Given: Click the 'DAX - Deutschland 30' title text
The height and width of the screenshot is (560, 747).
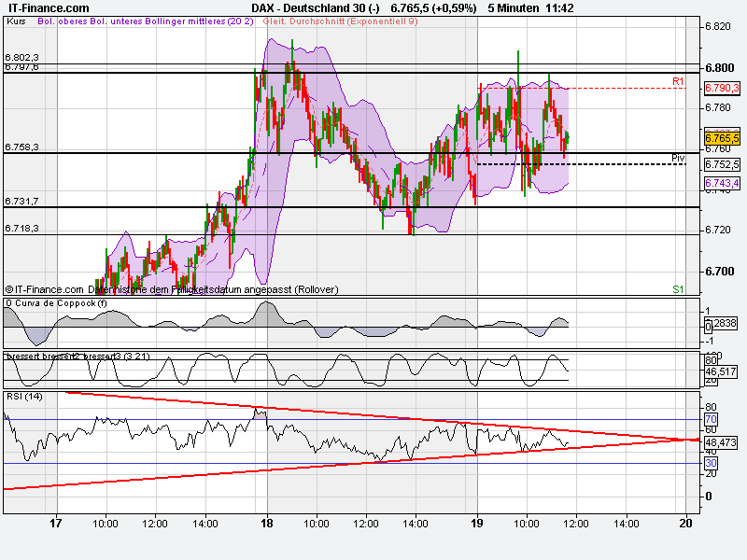Looking at the screenshot, I should pos(303,7).
